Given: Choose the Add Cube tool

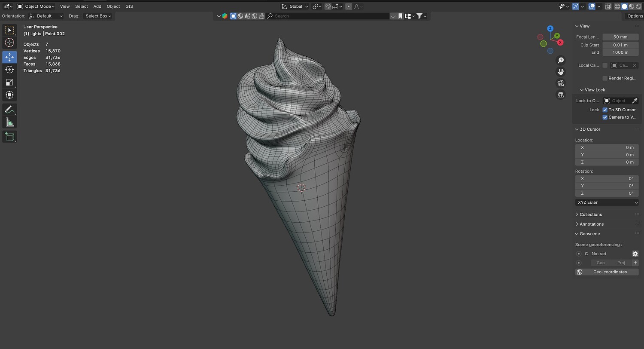Looking at the screenshot, I should pos(9,137).
